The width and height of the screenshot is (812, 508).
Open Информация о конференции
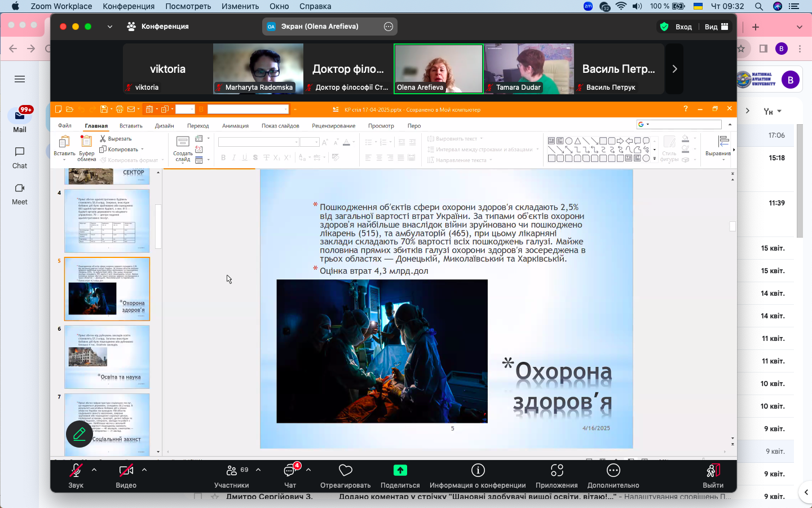478,475
